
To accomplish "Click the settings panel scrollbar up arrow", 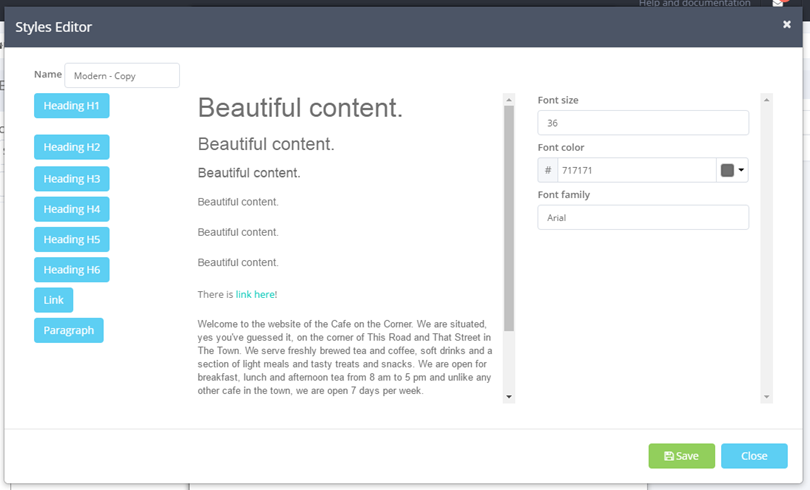I will click(767, 100).
